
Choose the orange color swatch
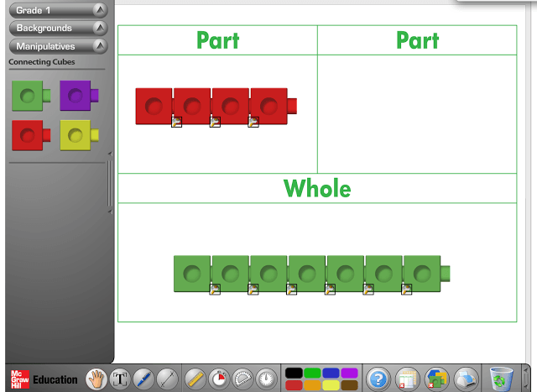click(x=312, y=384)
